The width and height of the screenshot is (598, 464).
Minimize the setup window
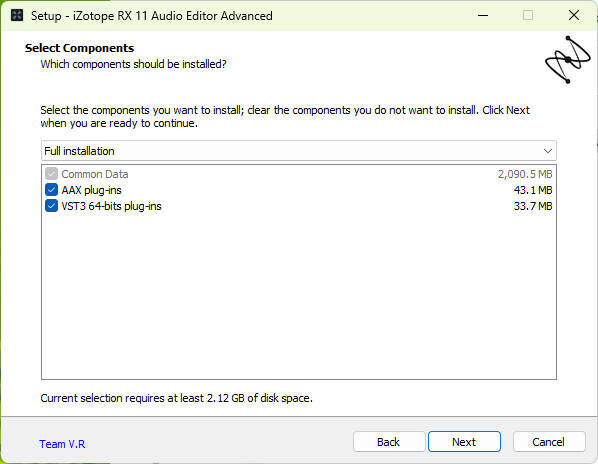point(483,16)
